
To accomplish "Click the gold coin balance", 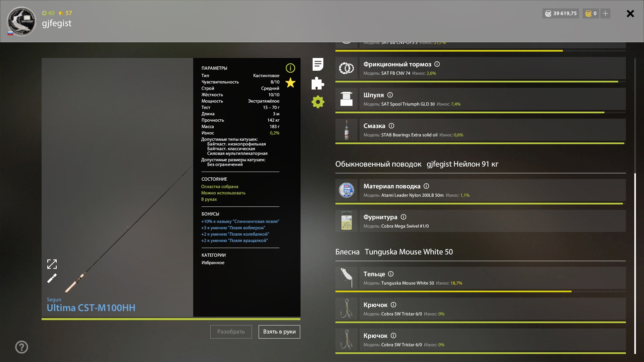I will (x=591, y=13).
